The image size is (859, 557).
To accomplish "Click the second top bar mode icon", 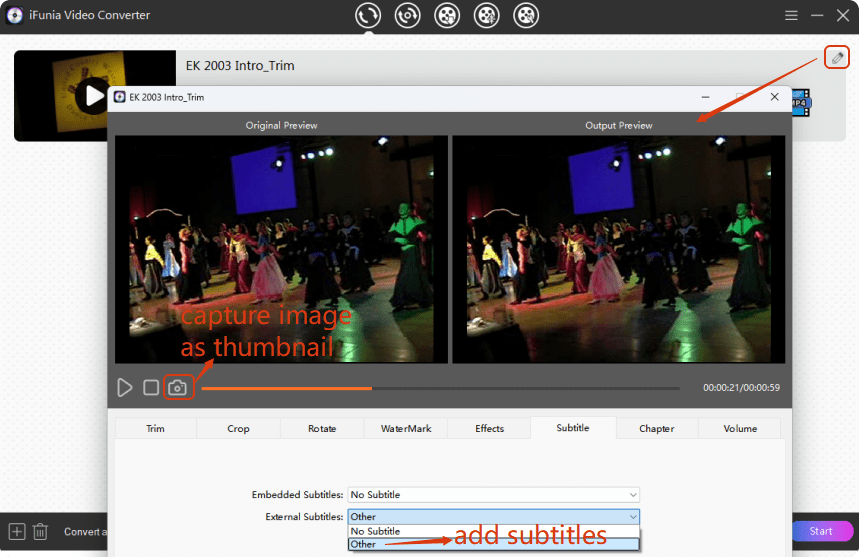I will 407,15.
